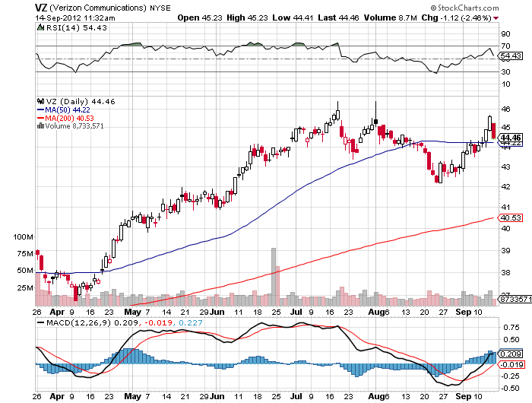Image resolution: width=532 pixels, height=403 pixels.
Task: Click the NYSE exchange label
Action: point(160,8)
